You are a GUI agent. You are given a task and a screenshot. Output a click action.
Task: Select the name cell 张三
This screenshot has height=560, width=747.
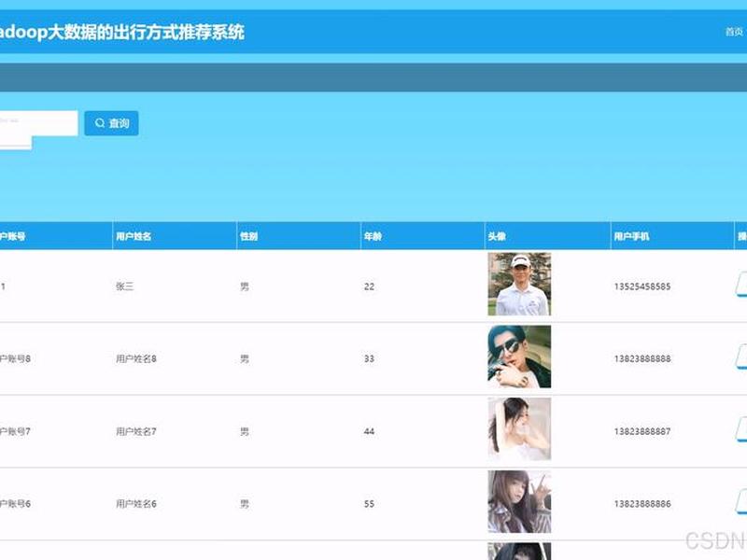[125, 287]
